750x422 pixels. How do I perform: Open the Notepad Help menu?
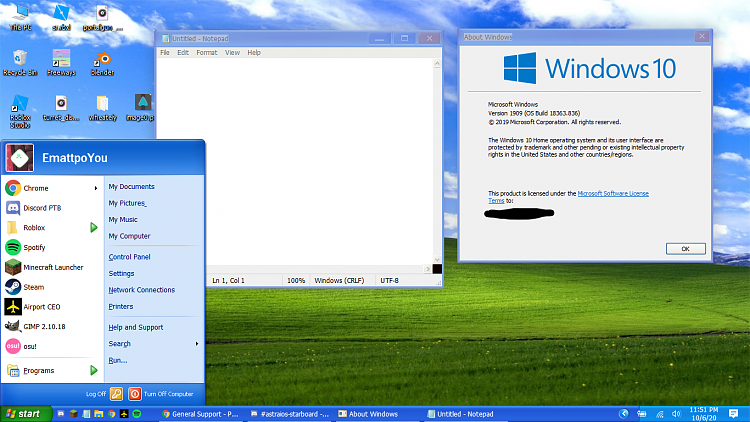(254, 53)
